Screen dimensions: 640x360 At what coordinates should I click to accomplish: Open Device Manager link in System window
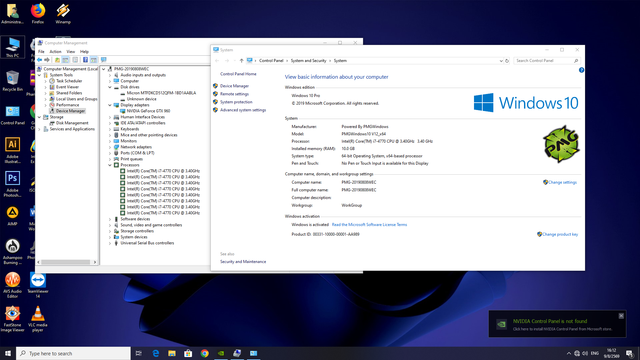234,86
